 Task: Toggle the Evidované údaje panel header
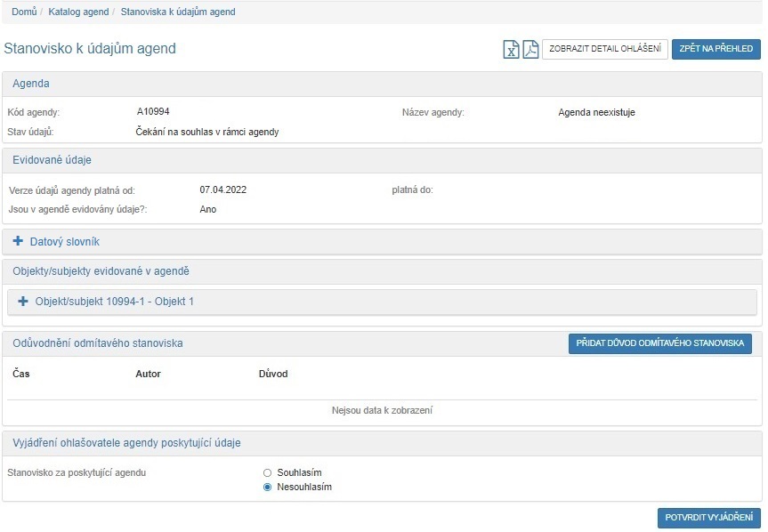pos(52,160)
